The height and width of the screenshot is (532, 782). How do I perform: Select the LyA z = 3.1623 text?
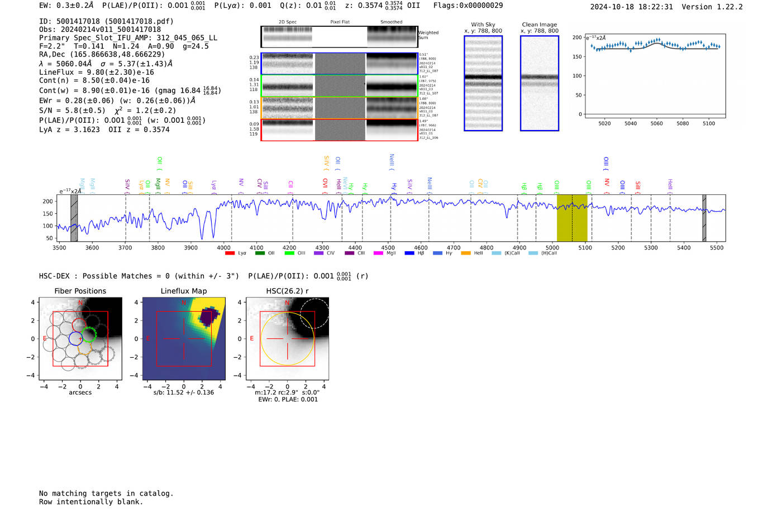tap(69, 130)
